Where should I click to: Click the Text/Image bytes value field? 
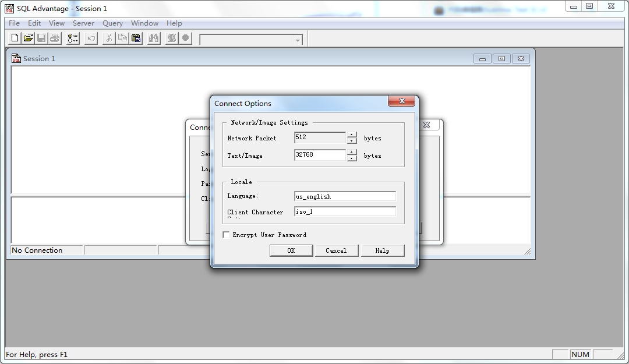click(320, 155)
